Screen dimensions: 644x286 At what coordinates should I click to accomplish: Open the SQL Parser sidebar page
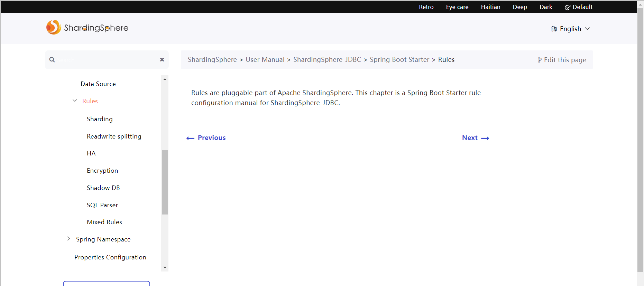pyautogui.click(x=102, y=205)
